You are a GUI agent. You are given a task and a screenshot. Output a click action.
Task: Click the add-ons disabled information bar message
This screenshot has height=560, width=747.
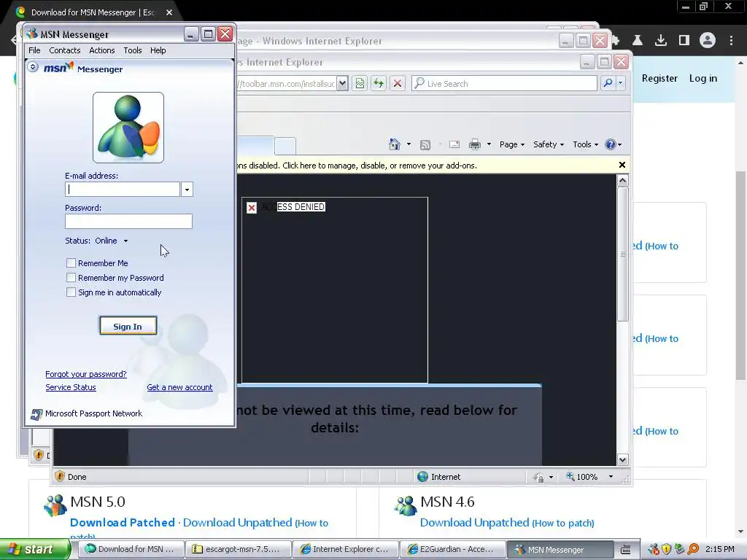point(356,166)
